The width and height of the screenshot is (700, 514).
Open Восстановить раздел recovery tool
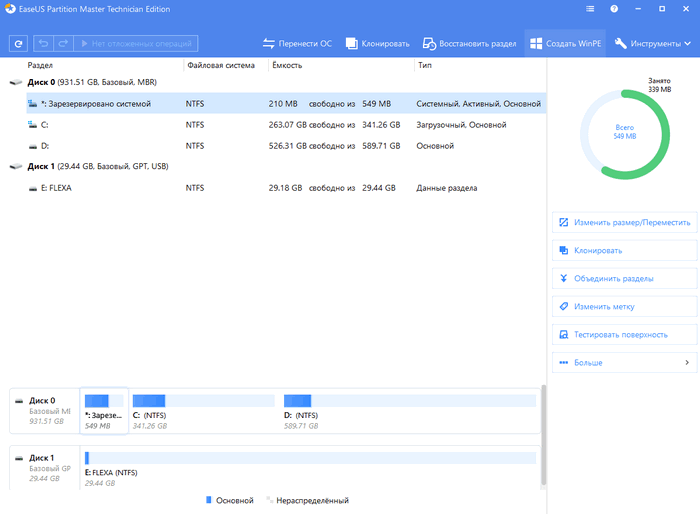pyautogui.click(x=470, y=44)
